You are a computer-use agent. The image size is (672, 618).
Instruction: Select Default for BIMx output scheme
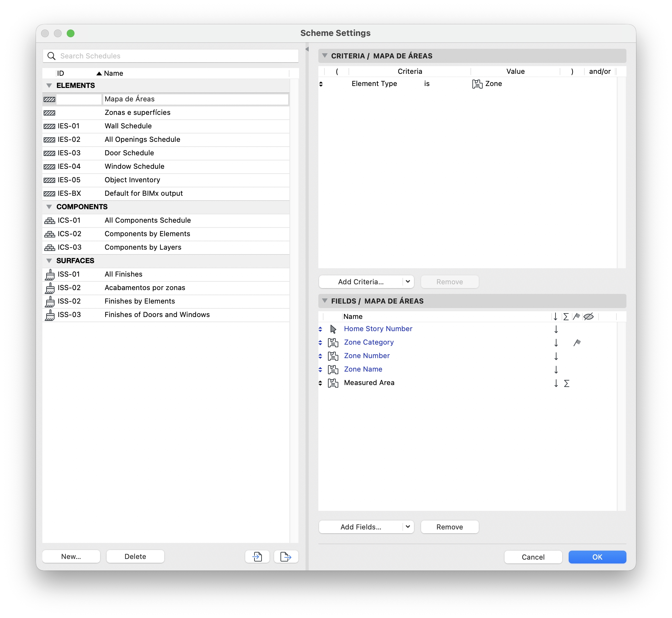(x=166, y=193)
